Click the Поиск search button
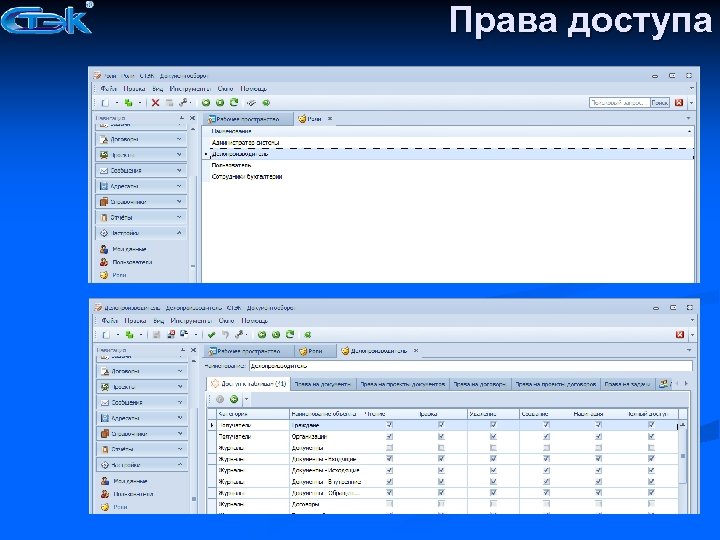The width and height of the screenshot is (720, 540). click(660, 102)
